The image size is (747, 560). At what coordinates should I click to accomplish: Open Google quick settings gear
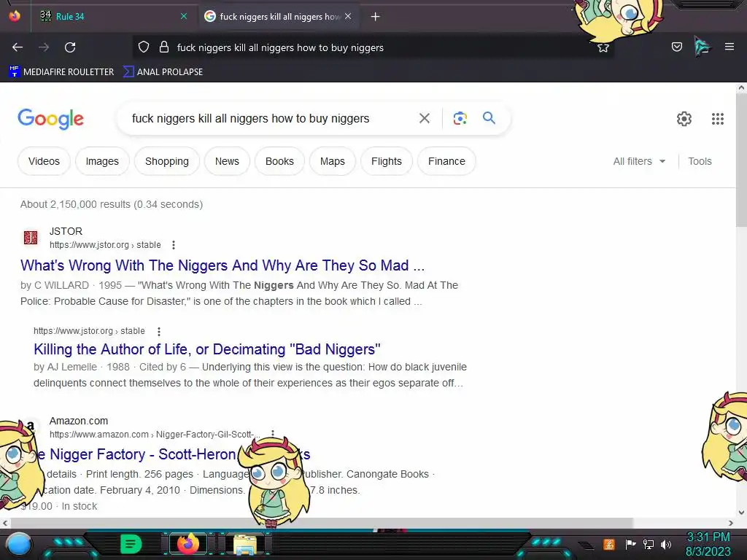(684, 119)
